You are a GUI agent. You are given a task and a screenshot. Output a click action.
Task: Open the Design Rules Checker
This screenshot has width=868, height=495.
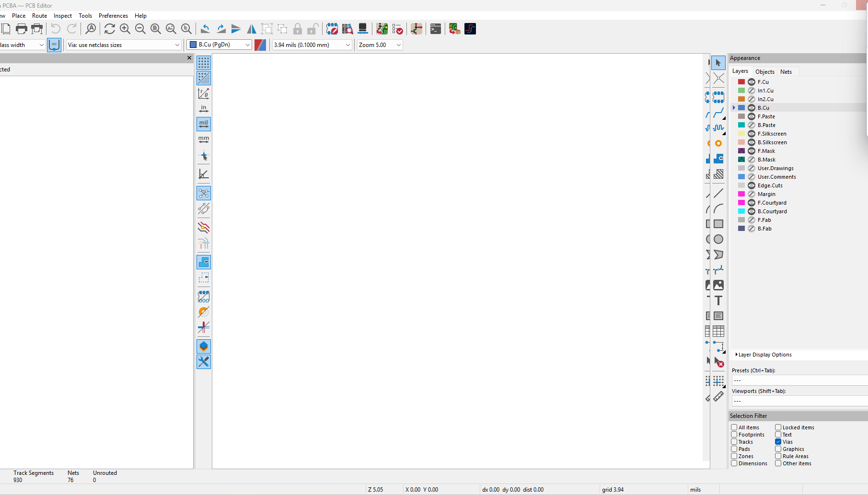[397, 29]
